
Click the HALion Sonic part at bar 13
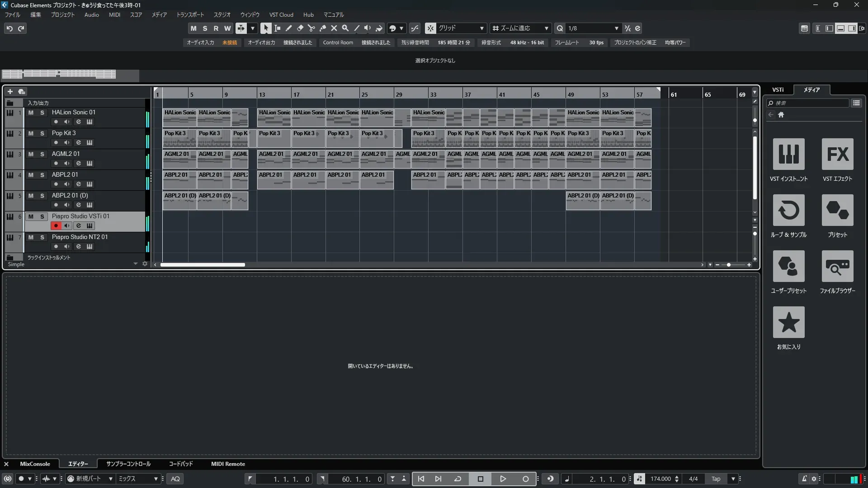274,118
